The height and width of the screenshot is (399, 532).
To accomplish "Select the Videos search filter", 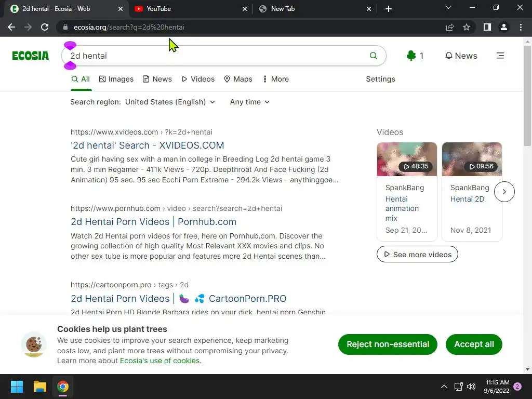I will (x=198, y=79).
